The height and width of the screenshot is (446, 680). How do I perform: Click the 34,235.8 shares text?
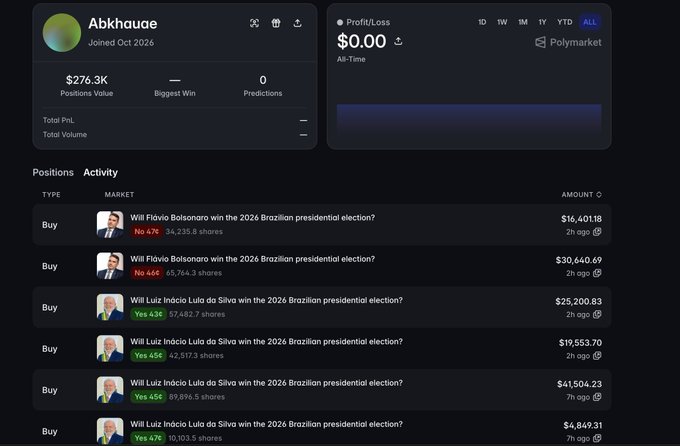click(194, 232)
